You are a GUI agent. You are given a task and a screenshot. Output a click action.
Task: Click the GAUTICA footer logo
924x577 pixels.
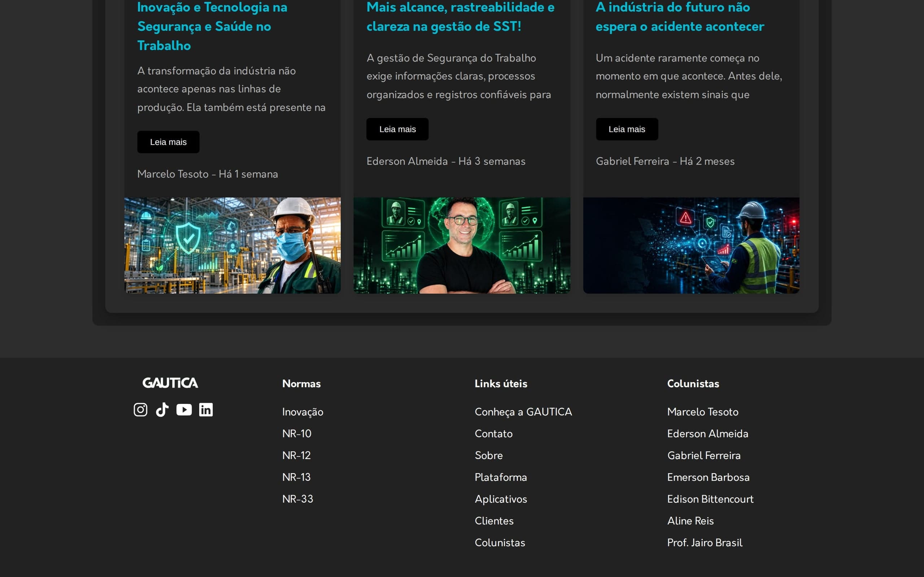170,383
